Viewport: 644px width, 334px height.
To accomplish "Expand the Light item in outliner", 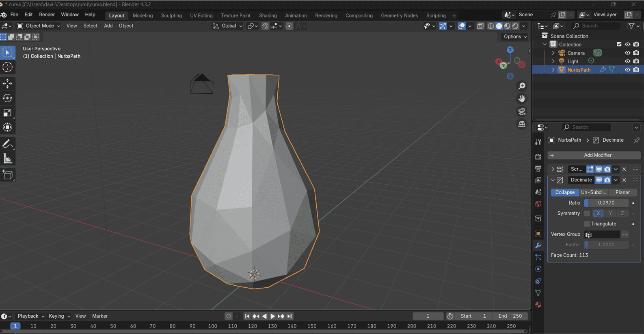I will coord(553,61).
